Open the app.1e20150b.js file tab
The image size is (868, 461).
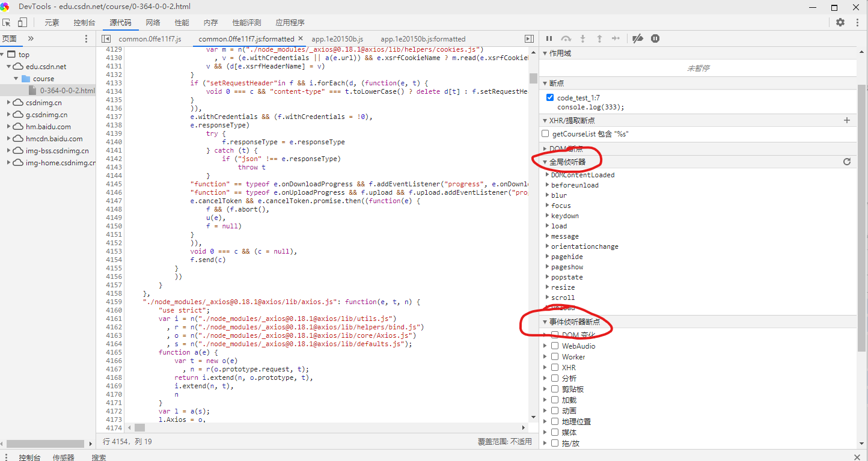[337, 39]
